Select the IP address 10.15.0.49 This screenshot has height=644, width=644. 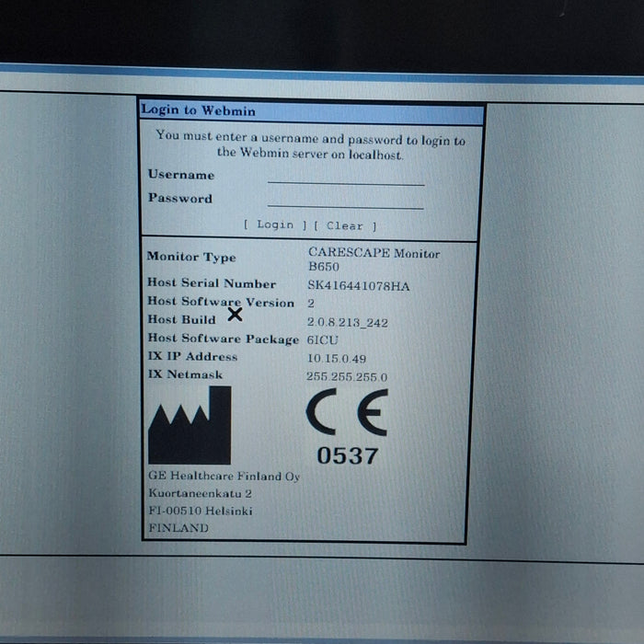click(x=336, y=358)
